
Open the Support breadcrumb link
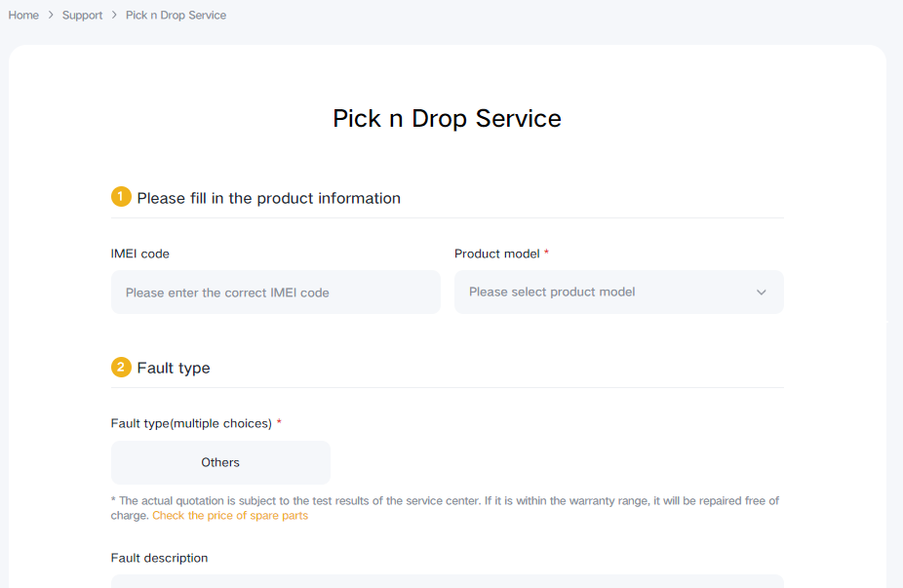tap(82, 16)
